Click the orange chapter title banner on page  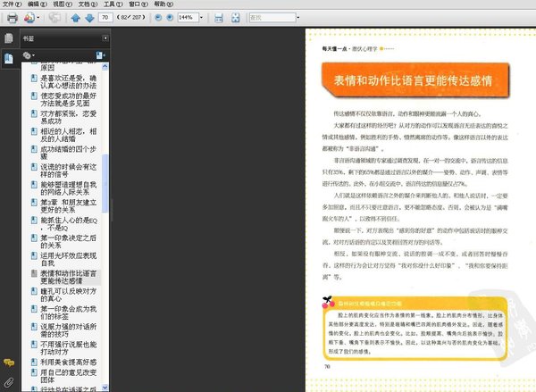pyautogui.click(x=415, y=80)
